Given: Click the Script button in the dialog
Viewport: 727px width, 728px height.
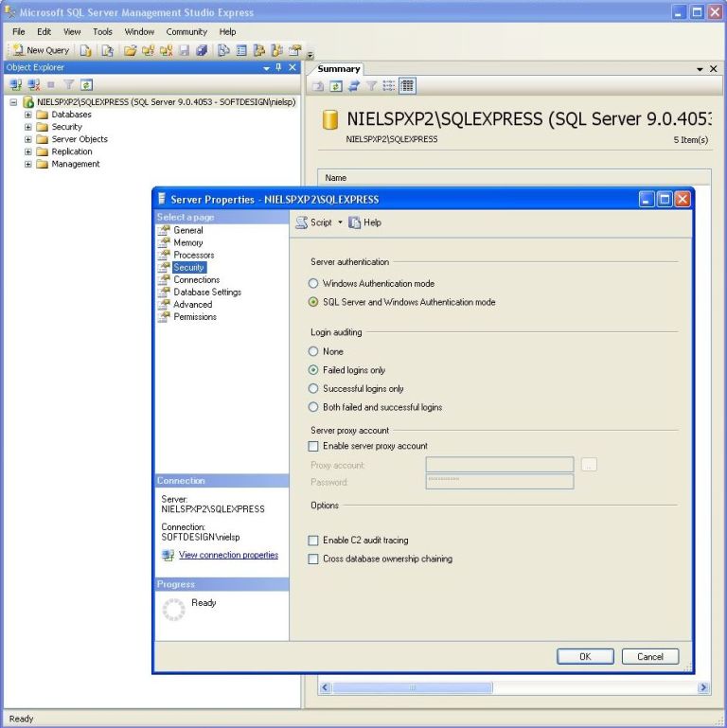Looking at the screenshot, I should coord(315,222).
